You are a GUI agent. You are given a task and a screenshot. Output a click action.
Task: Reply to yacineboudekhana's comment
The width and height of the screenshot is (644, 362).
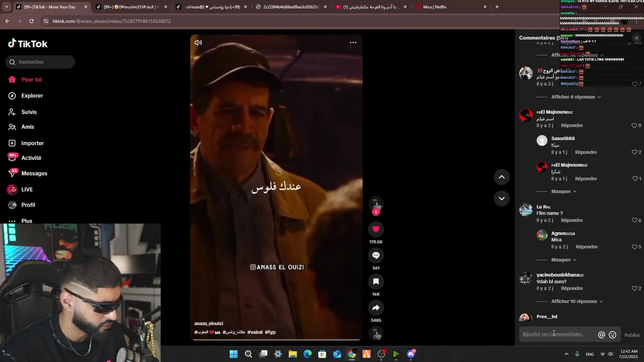tap(572, 289)
